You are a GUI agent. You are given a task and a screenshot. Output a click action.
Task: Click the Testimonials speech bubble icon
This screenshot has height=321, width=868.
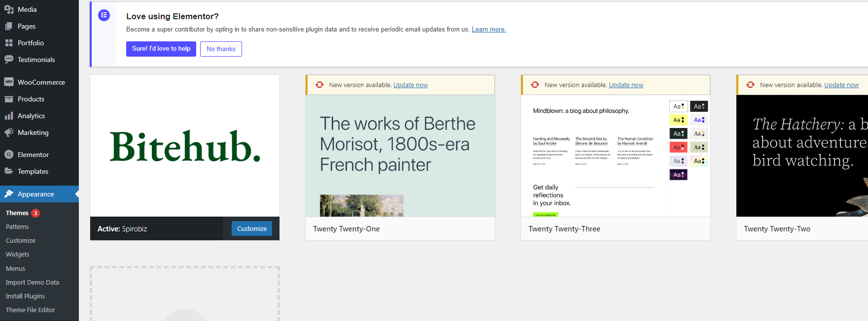[x=9, y=60]
